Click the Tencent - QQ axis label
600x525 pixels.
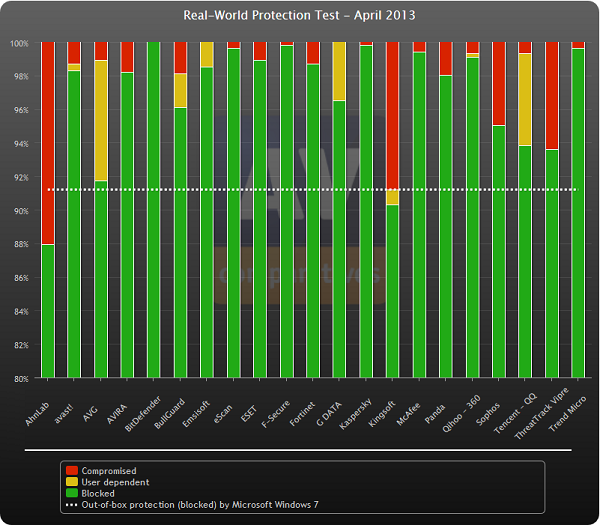(515, 414)
